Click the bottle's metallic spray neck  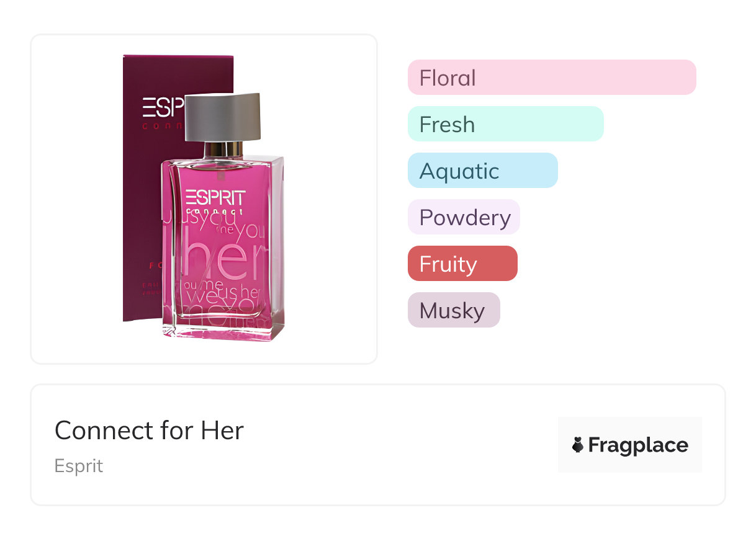pyautogui.click(x=222, y=149)
